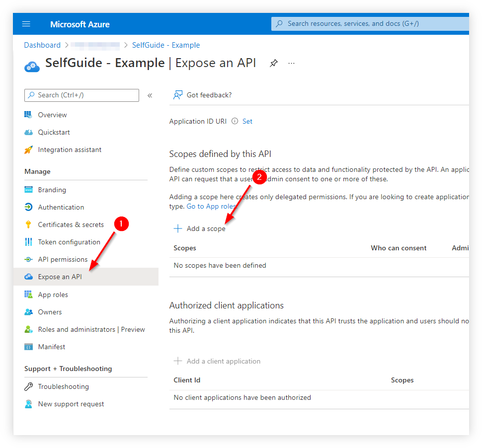Open the Overview page from the sidebar

pos(52,115)
